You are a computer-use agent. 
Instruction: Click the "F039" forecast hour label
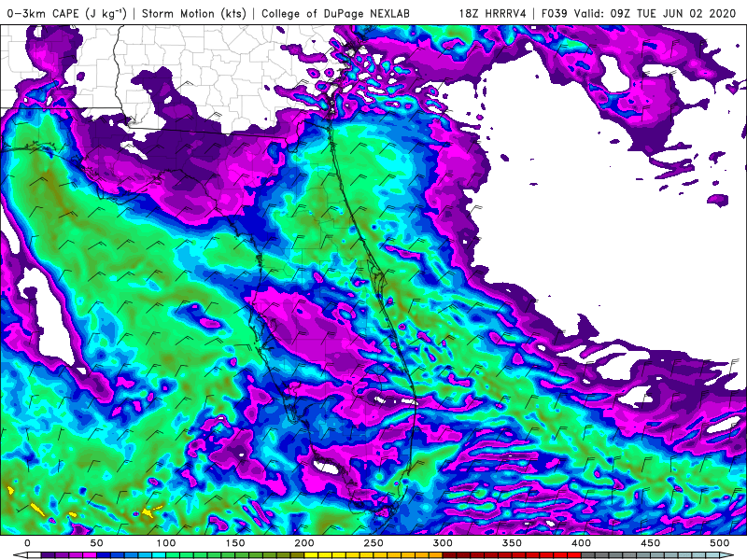pos(554,13)
